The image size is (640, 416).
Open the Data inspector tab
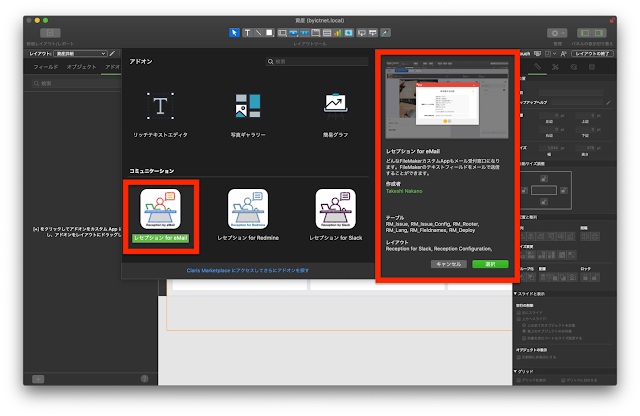[x=592, y=67]
